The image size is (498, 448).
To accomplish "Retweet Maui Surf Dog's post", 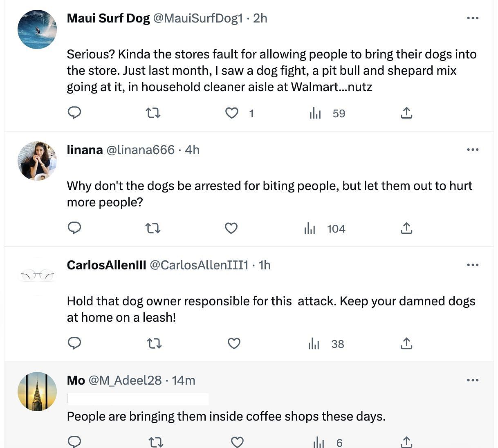I will (x=153, y=113).
